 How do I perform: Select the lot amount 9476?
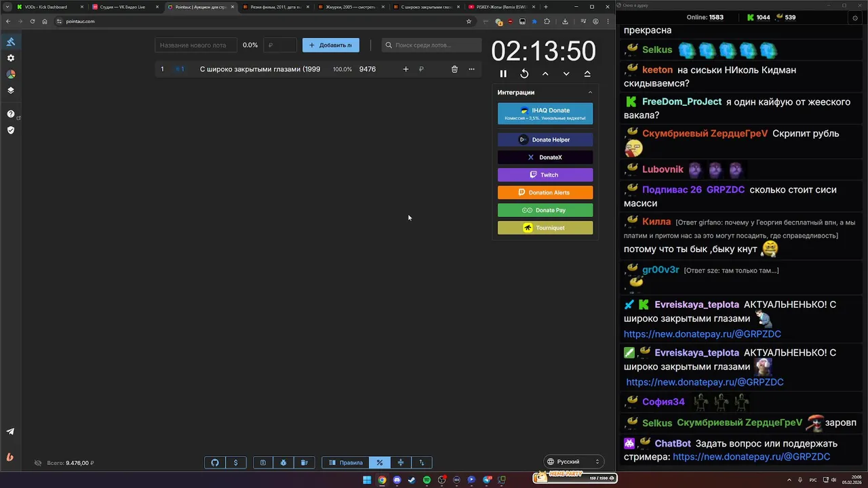coord(368,69)
